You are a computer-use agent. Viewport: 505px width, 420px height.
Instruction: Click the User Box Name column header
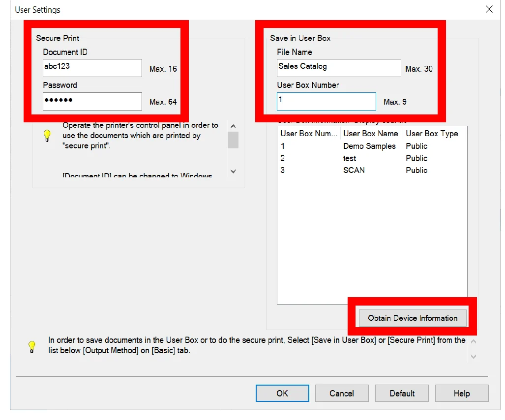[371, 134]
